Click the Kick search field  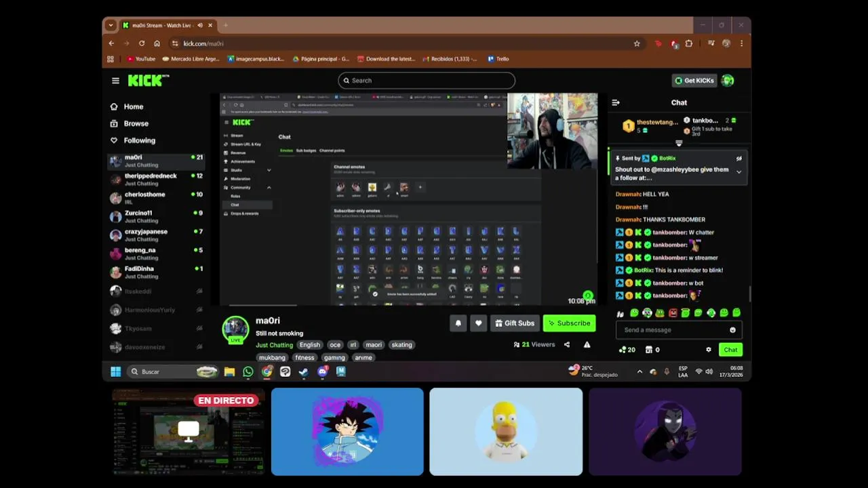[427, 81]
